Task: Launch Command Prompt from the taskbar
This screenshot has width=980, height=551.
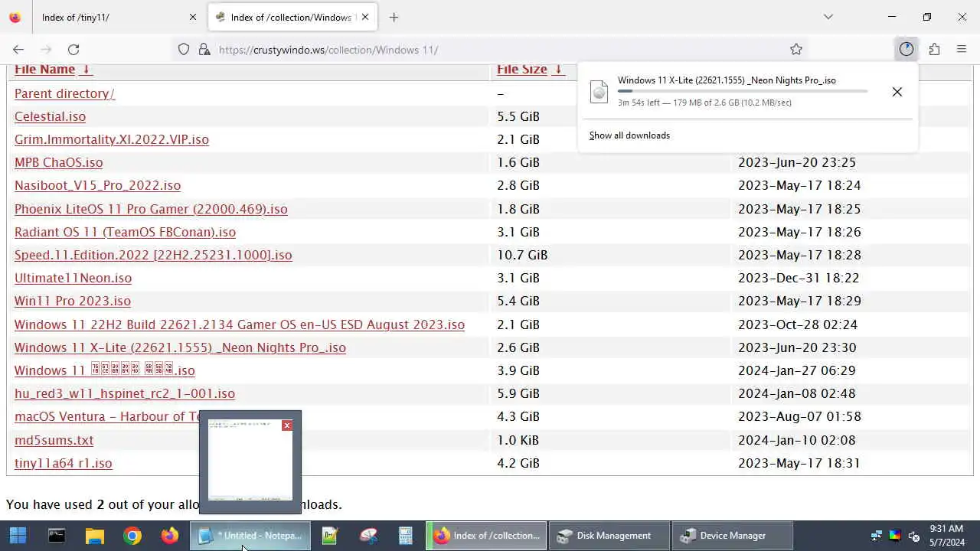Action: tap(57, 536)
